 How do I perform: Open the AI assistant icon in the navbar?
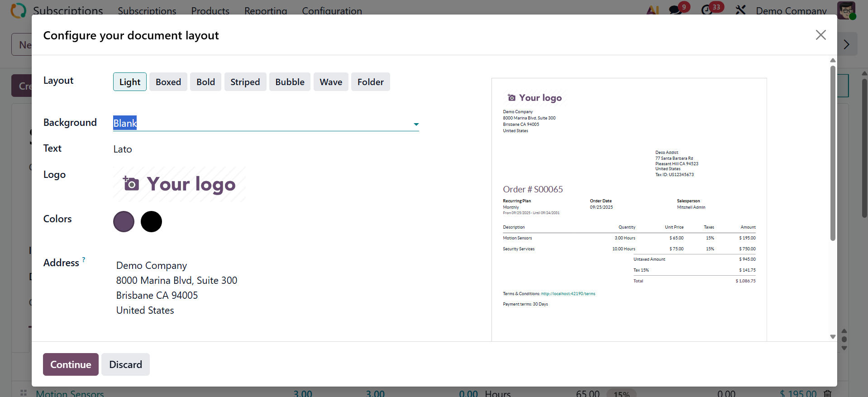click(653, 10)
